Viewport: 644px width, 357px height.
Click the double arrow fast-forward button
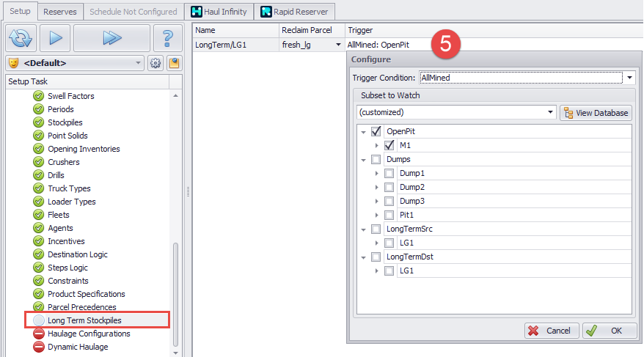point(111,38)
